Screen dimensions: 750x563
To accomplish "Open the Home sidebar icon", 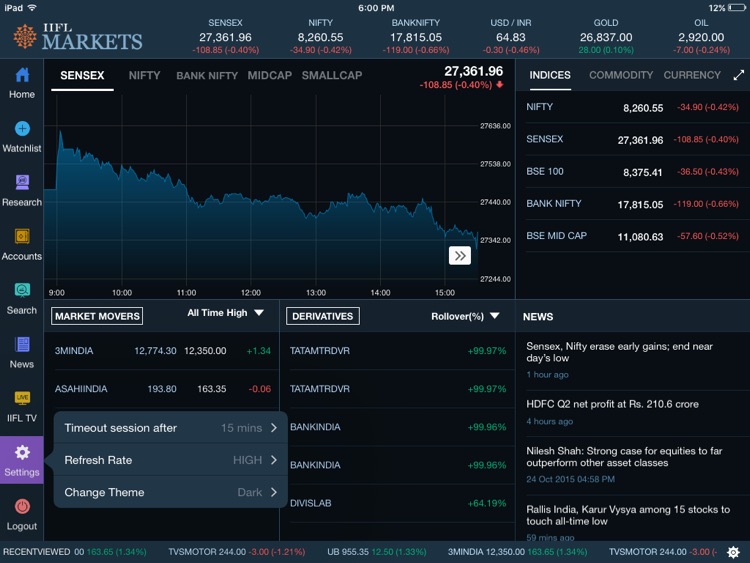I will coord(22,75).
